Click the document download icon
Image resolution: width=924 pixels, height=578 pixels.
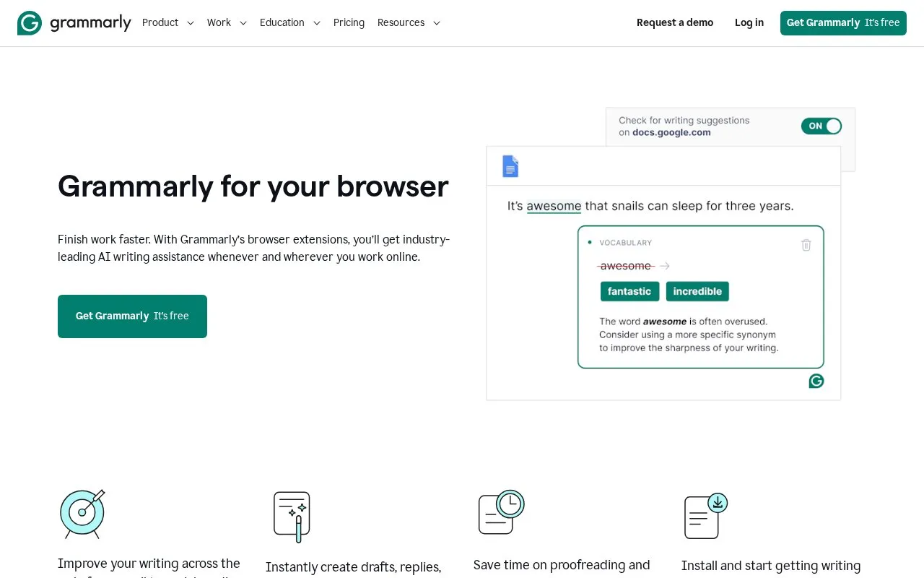[x=706, y=515]
